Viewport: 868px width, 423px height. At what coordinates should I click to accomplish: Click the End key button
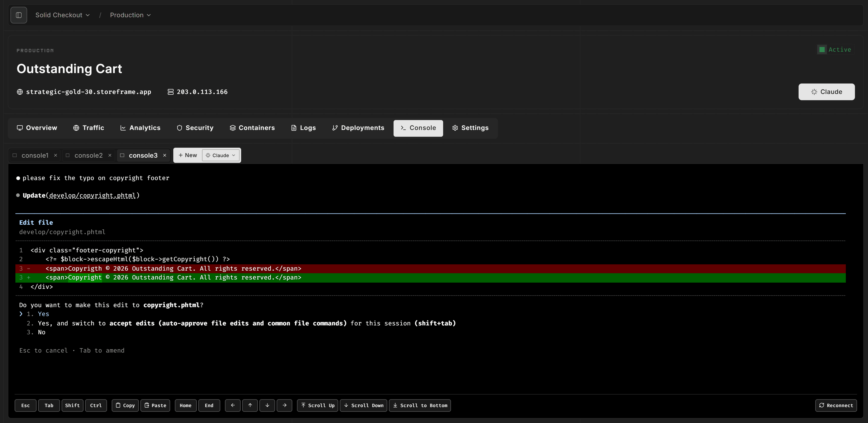tap(209, 406)
